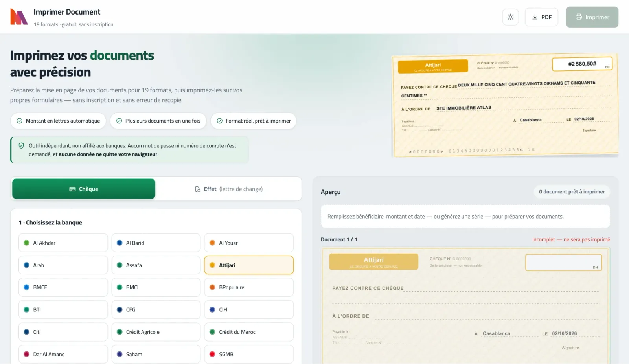This screenshot has width=629, height=364.
Task: Switch to the Chèque tab
Action: (84, 189)
